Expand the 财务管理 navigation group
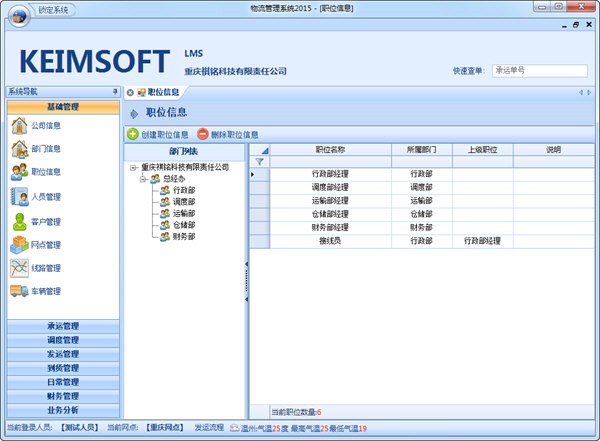The width and height of the screenshot is (600, 441). (x=62, y=396)
